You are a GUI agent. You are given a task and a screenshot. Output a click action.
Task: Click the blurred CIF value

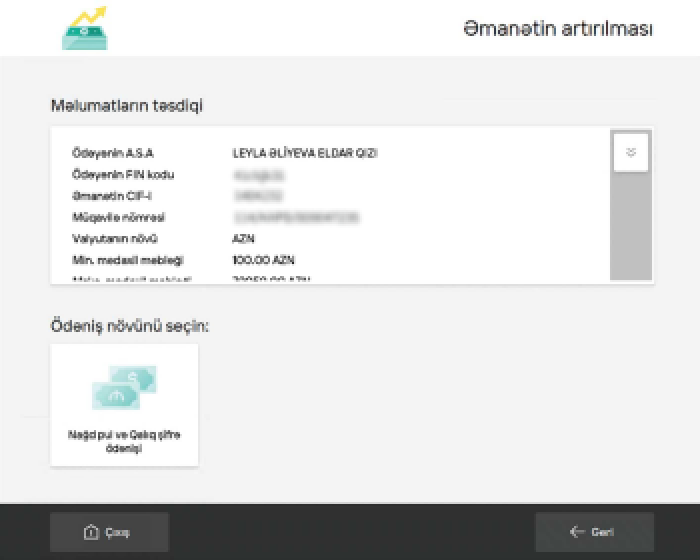click(258, 196)
